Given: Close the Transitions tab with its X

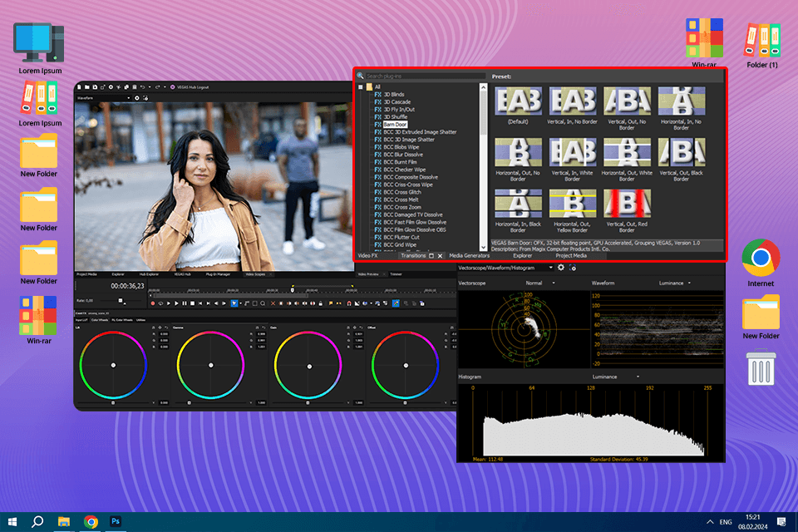Looking at the screenshot, I should [440, 255].
